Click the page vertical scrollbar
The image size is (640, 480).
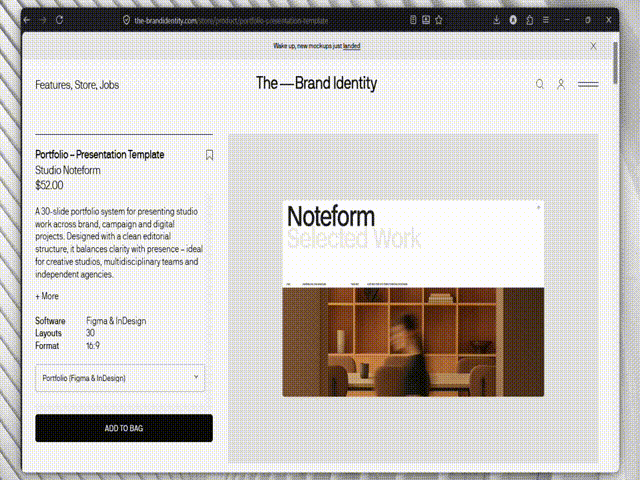tap(615, 62)
